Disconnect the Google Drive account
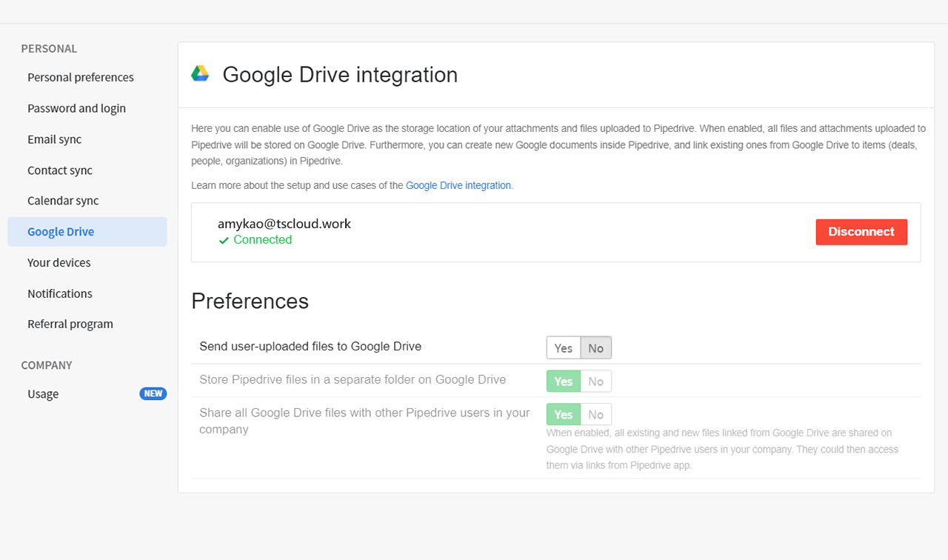This screenshot has width=948, height=560. (x=861, y=232)
